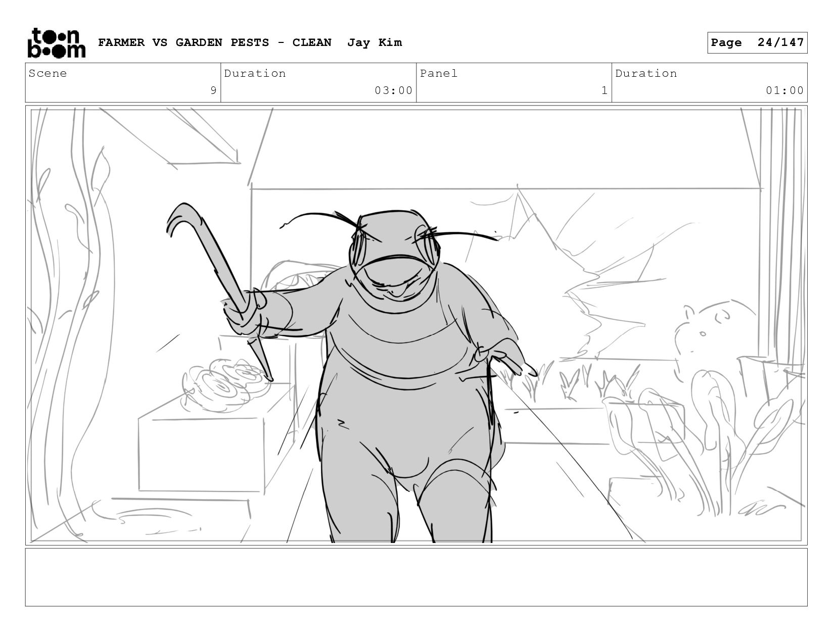Select the scene number '9'

click(x=213, y=90)
